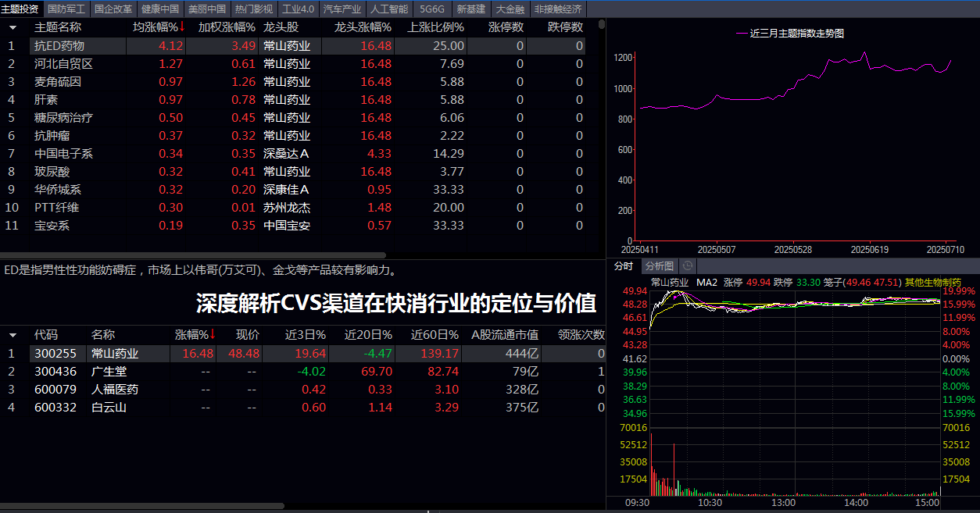
Task: Switch to the 5G6G tab
Action: 432,9
